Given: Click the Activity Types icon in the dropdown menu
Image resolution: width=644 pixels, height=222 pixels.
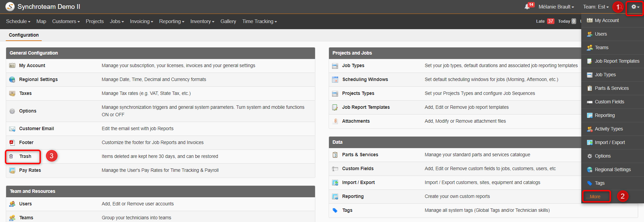Looking at the screenshot, I should pyautogui.click(x=590, y=129).
